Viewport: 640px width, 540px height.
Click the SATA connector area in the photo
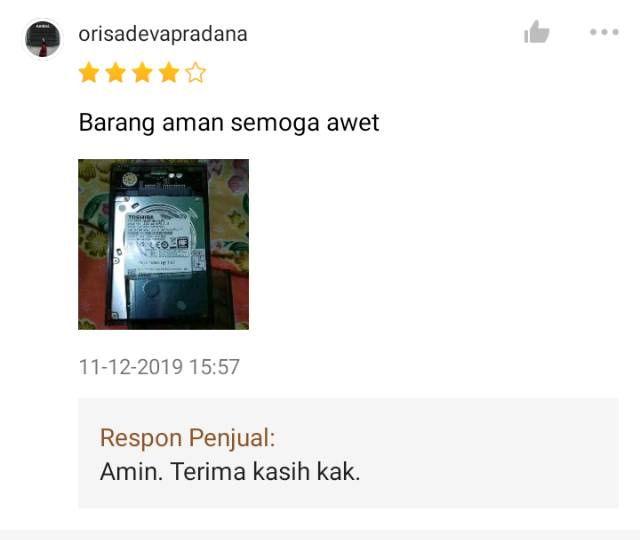click(162, 187)
